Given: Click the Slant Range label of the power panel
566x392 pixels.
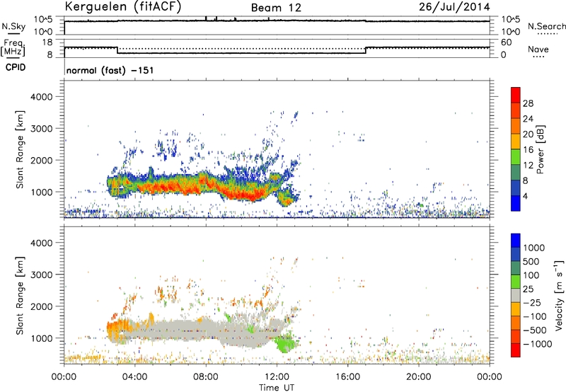Looking at the screenshot, I should 20,149.
